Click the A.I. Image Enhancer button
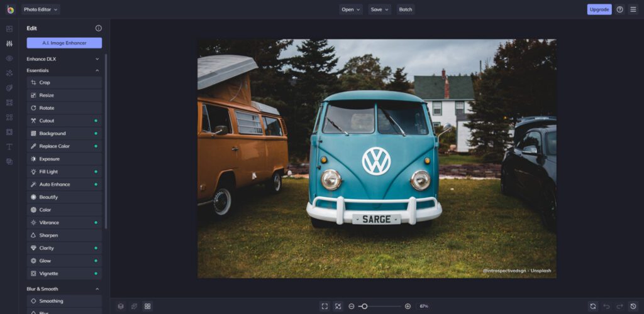This screenshot has width=644, height=314. pos(64,43)
